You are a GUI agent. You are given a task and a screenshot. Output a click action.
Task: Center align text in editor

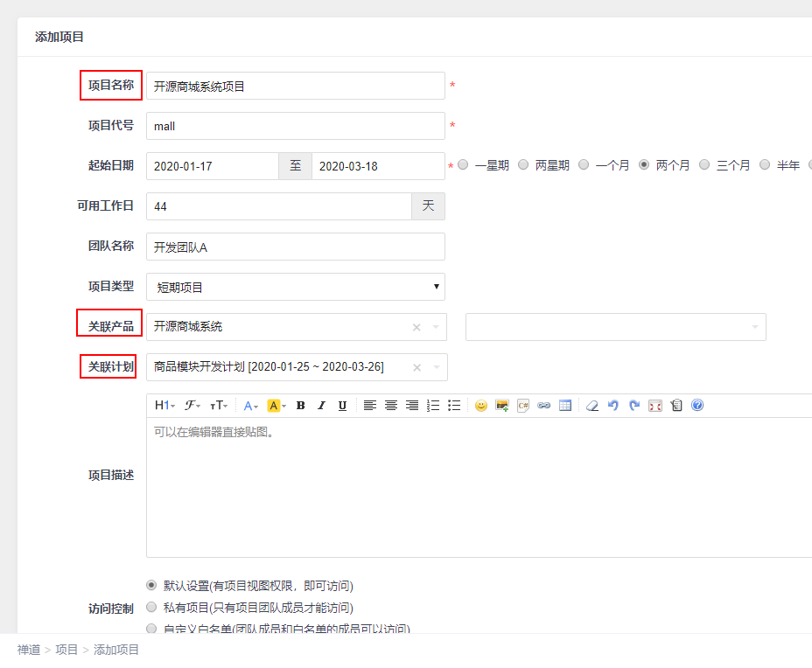click(391, 406)
